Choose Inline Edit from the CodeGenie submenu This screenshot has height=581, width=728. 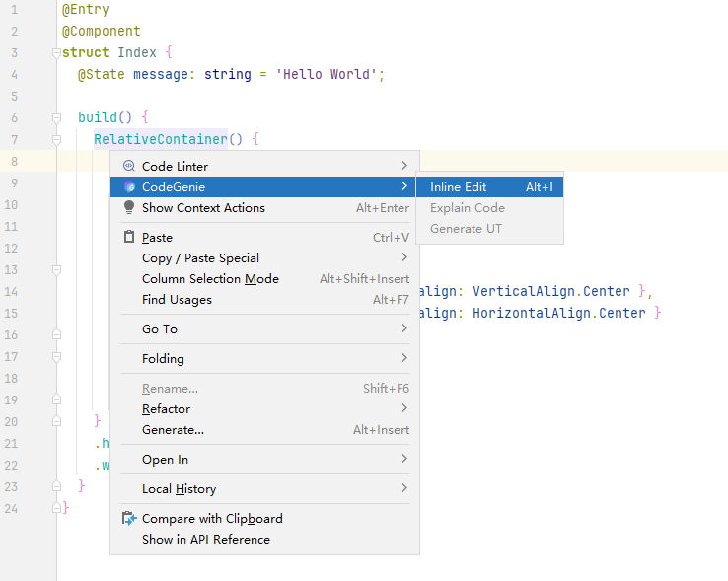(x=459, y=186)
